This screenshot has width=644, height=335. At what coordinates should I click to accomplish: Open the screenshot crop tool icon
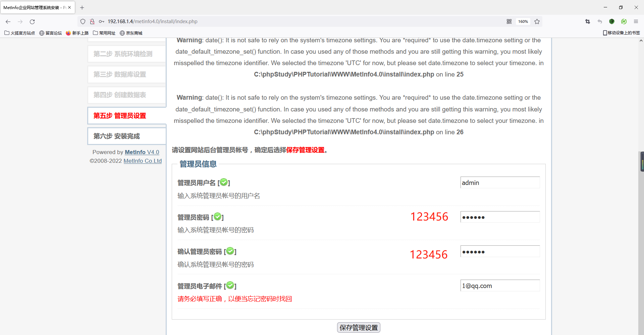(588, 21)
